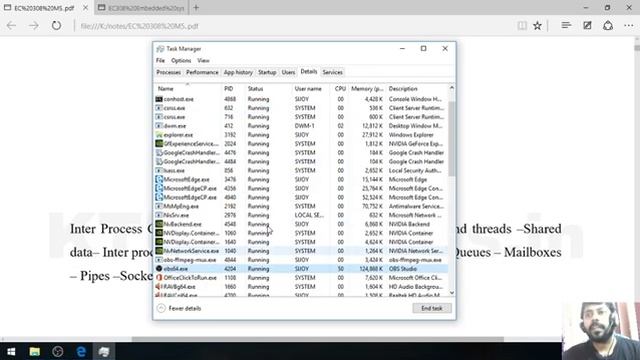
Task: Click the Edge share/notifications icon
Action: coord(608,26)
